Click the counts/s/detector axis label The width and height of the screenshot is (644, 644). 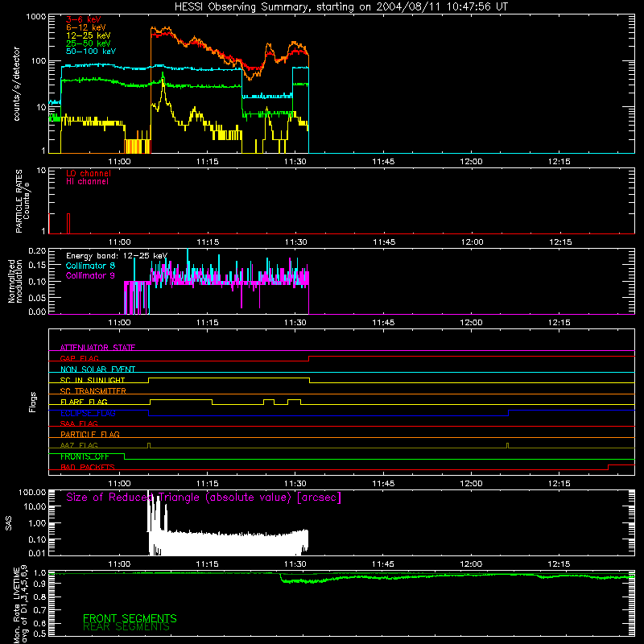pos(17,84)
